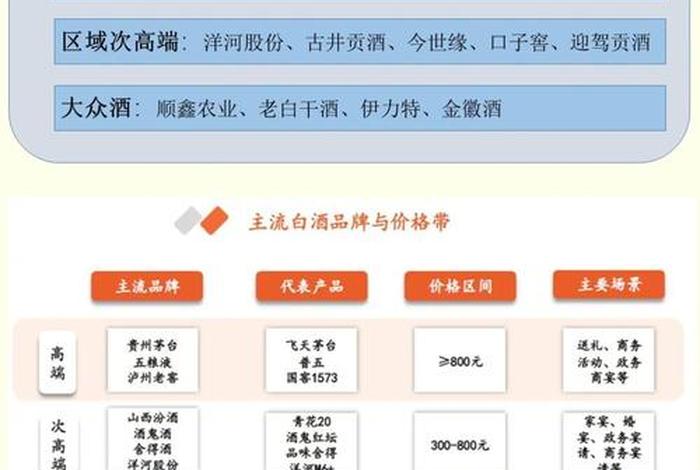Image resolution: width=700 pixels, height=470 pixels.
Task: Click 酒鬼红坛 in the product cell
Action: pyautogui.click(x=312, y=437)
